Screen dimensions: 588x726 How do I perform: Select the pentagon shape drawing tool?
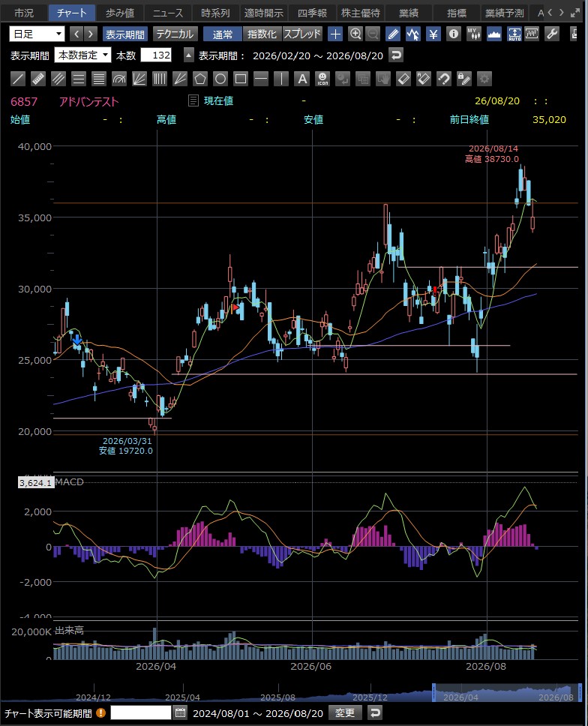tap(200, 79)
